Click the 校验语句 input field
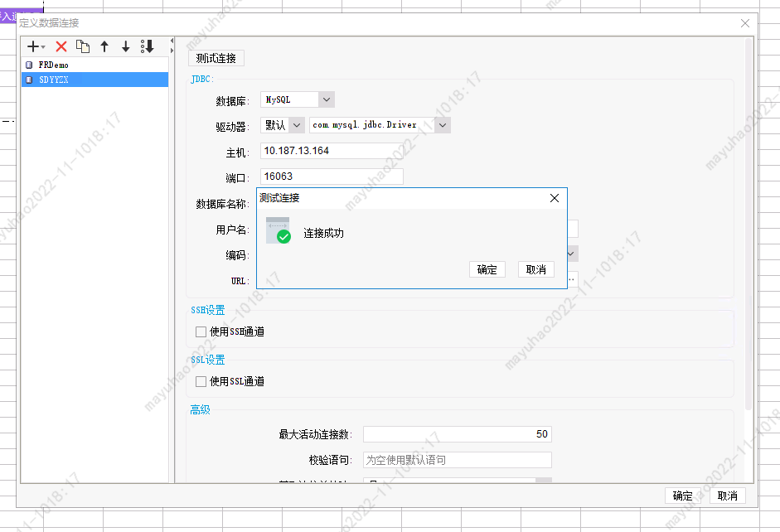Viewport: 780px width, 532px height. pos(458,460)
